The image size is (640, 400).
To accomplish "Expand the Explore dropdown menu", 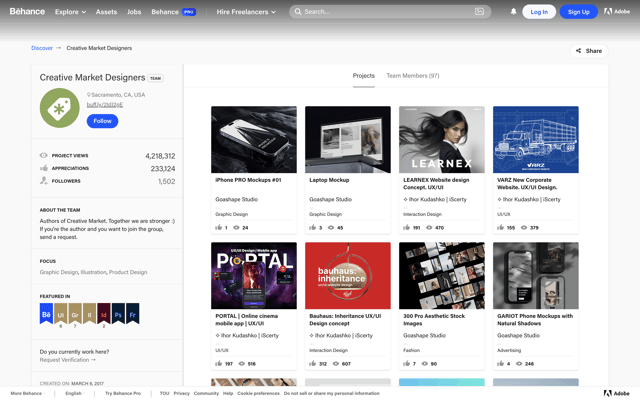I will coord(71,12).
